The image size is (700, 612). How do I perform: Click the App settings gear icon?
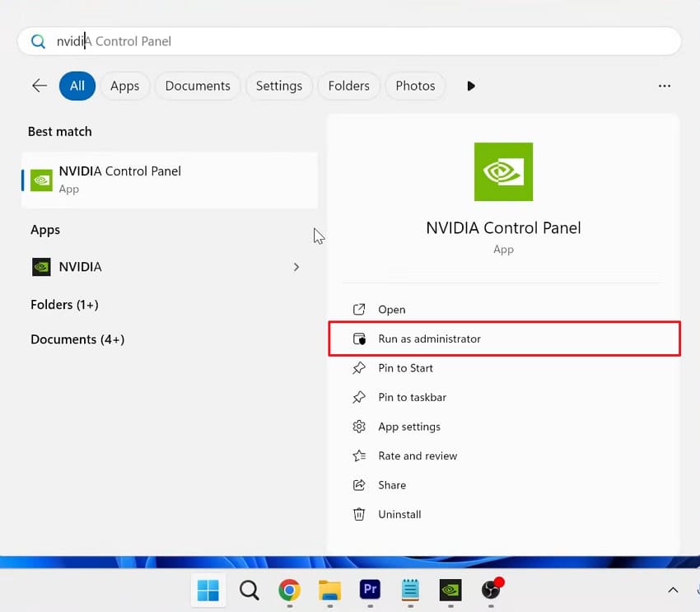pyautogui.click(x=359, y=427)
